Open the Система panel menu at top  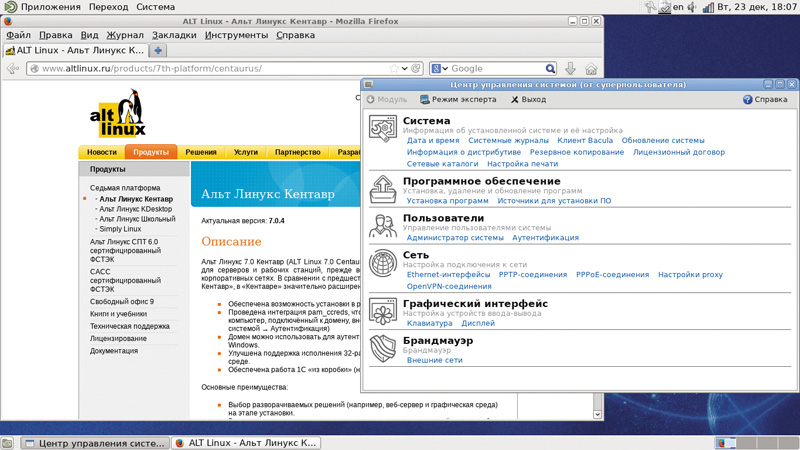(x=156, y=7)
